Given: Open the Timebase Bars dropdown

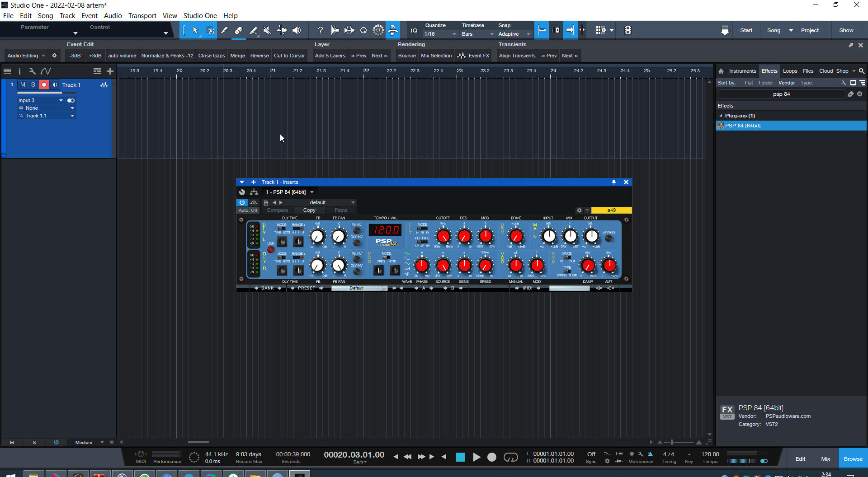Looking at the screenshot, I should coord(477,34).
